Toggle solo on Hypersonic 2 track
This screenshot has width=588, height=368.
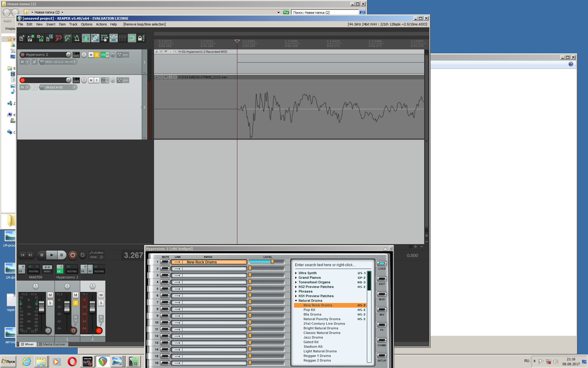pyautogui.click(x=96, y=55)
